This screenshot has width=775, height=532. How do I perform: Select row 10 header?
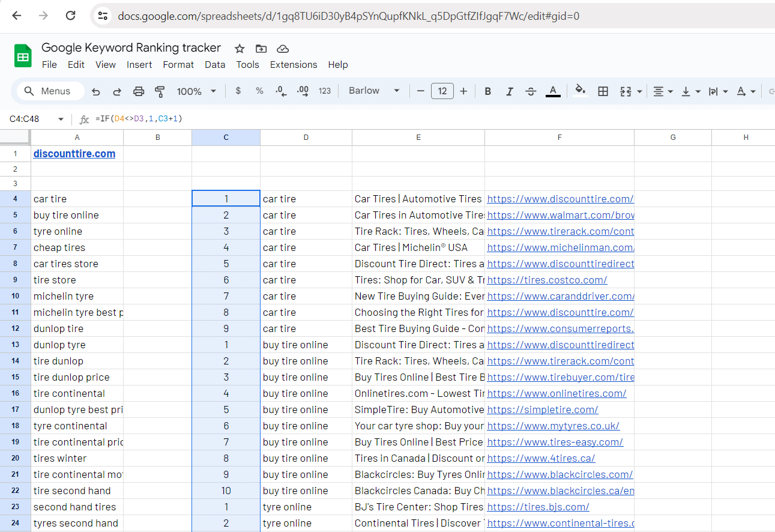16,296
